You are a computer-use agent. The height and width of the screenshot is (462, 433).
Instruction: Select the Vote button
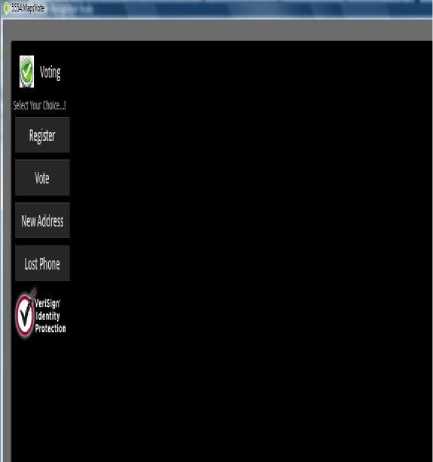tap(42, 178)
